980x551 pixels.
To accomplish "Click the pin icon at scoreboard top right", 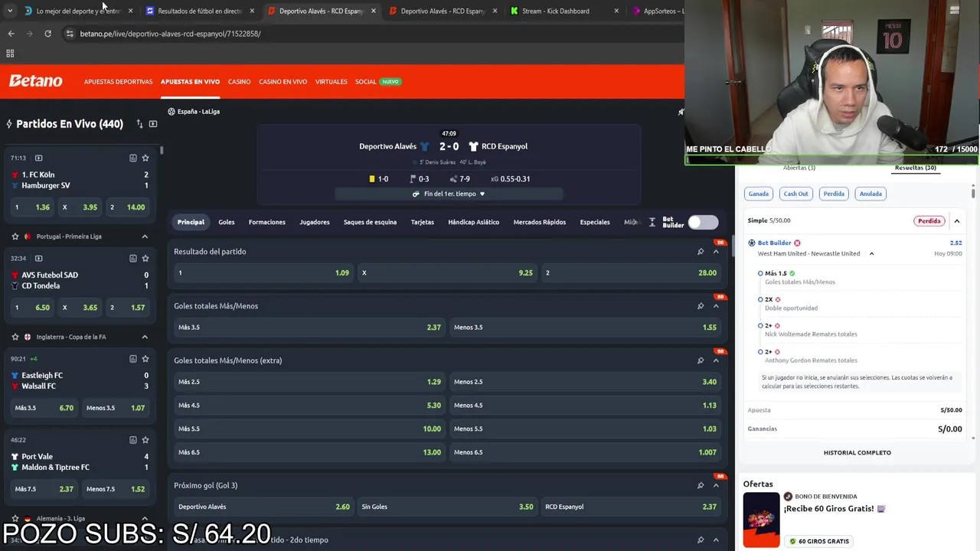I will click(x=681, y=112).
